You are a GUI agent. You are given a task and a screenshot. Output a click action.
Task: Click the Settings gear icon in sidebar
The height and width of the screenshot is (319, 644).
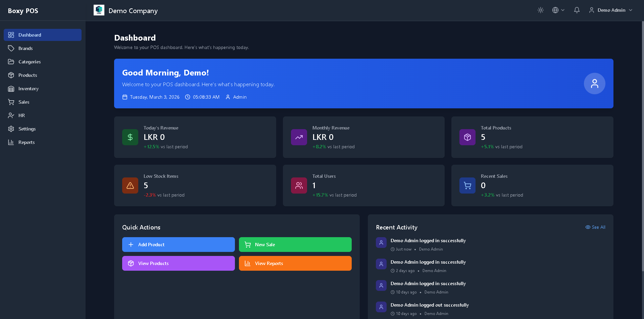11,129
